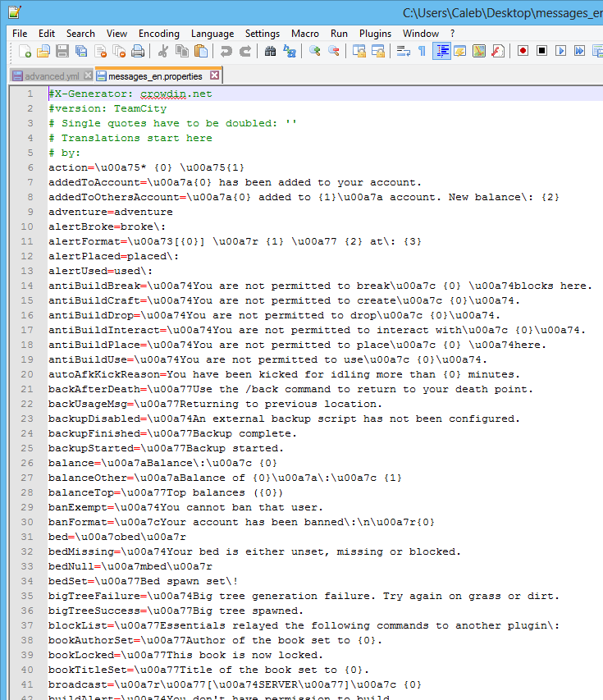Click the New file toolbar icon
The height and width of the screenshot is (700, 603).
tap(25, 51)
